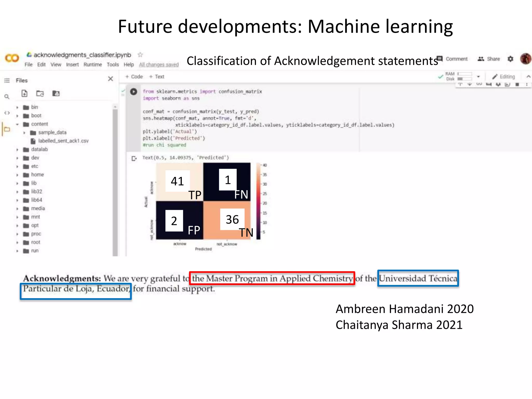
Task: Select the lib folder
Action: tap(30, 183)
